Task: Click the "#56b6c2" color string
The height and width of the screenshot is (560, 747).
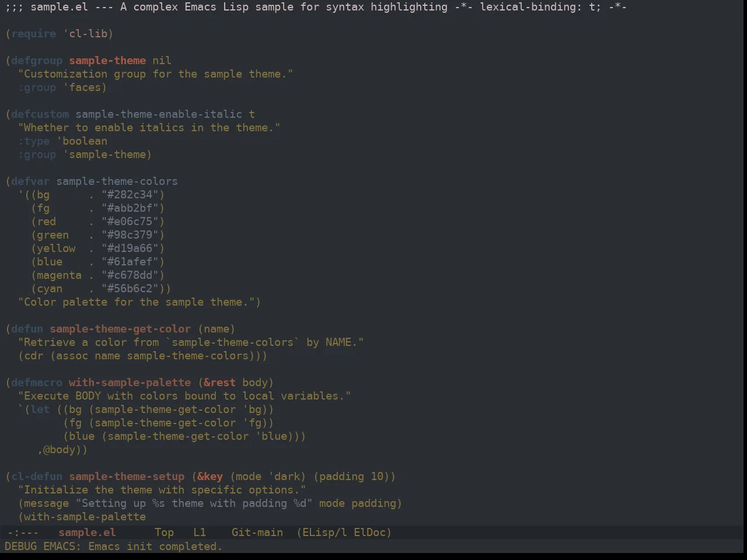Action: click(x=130, y=288)
